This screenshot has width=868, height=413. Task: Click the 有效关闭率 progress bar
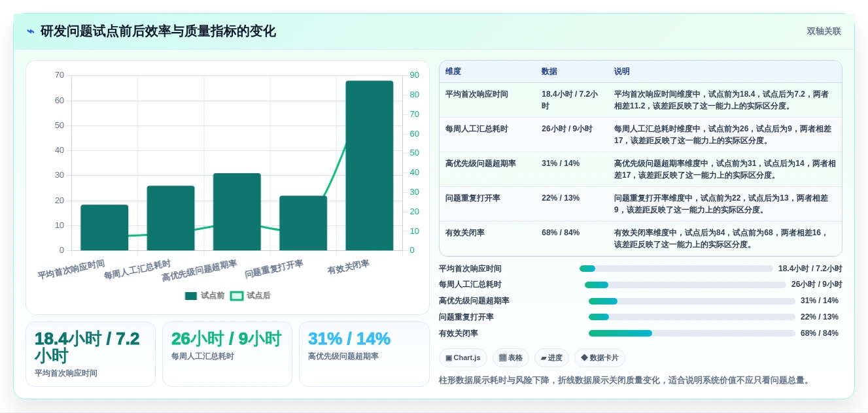692,333
